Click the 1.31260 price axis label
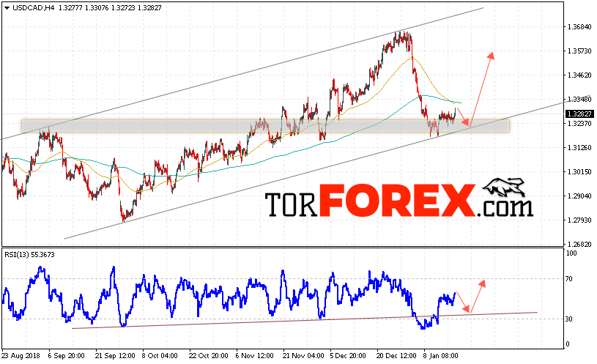 click(579, 148)
